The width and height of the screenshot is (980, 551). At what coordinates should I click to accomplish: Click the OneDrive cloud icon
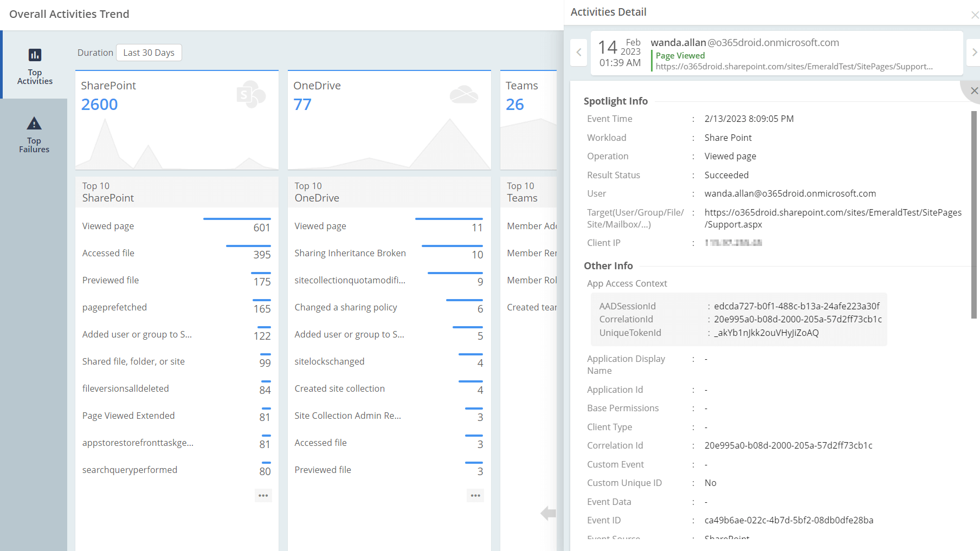(x=463, y=94)
